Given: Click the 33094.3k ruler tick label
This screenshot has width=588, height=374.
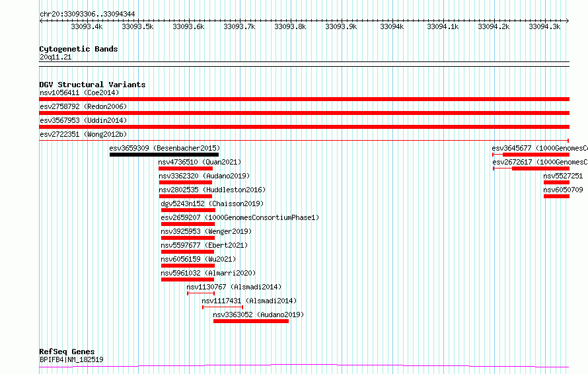Looking at the screenshot, I should tap(544, 26).
